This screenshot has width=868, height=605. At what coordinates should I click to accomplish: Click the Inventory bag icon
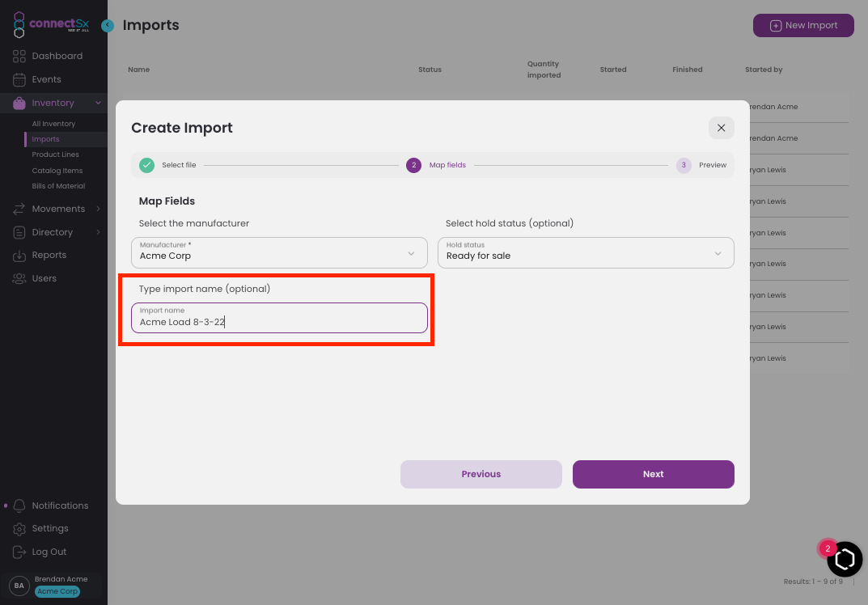point(19,103)
